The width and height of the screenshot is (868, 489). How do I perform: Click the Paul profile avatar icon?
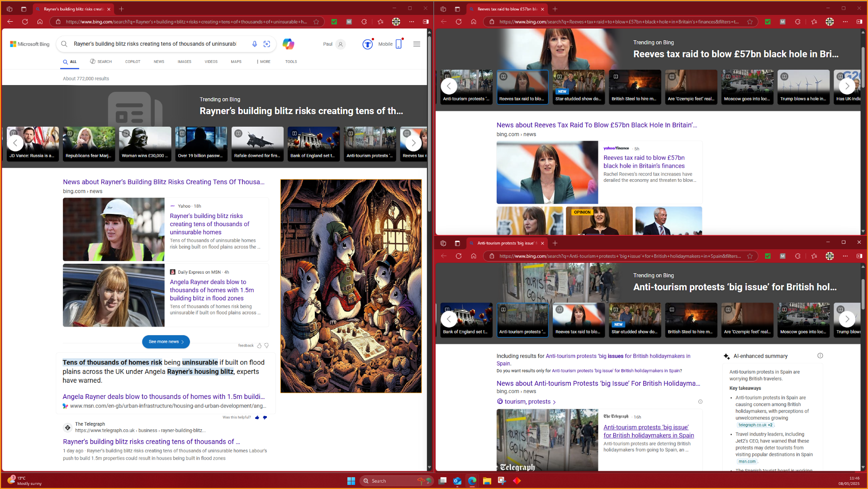341,44
